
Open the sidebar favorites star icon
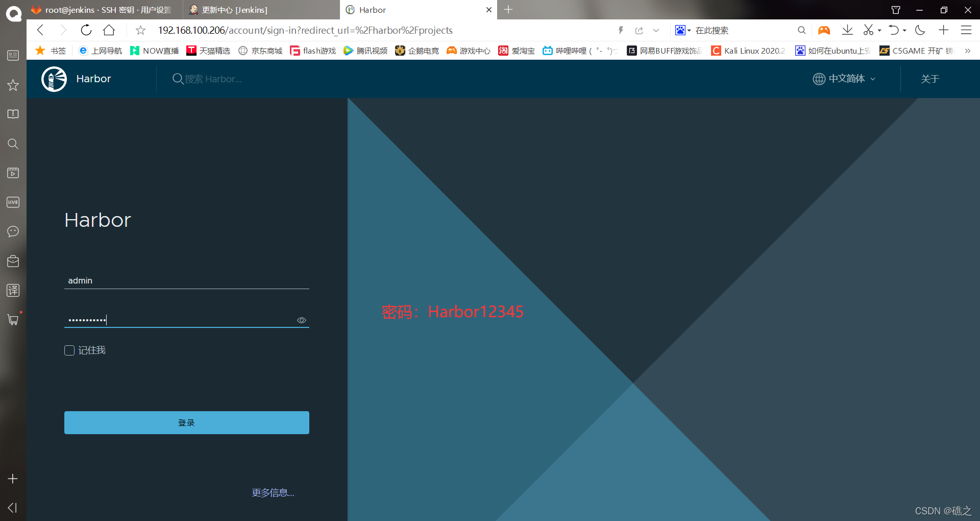click(x=13, y=85)
